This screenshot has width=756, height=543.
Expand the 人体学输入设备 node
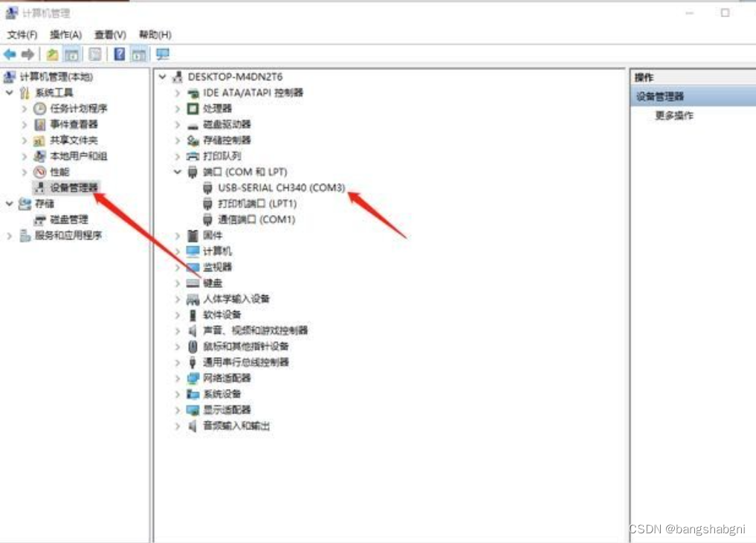(178, 299)
